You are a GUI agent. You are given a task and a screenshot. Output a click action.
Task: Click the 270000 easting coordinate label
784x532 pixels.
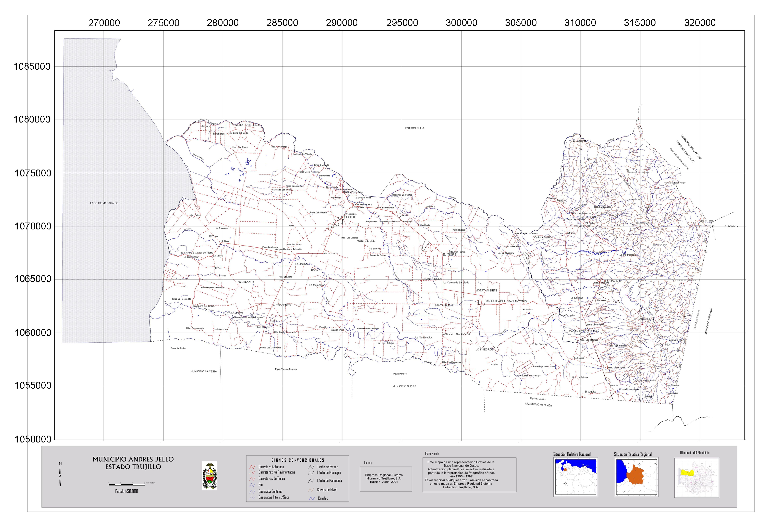coord(104,23)
